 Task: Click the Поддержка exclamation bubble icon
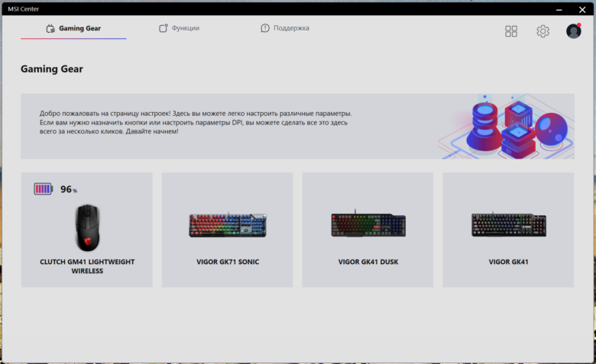click(x=265, y=28)
